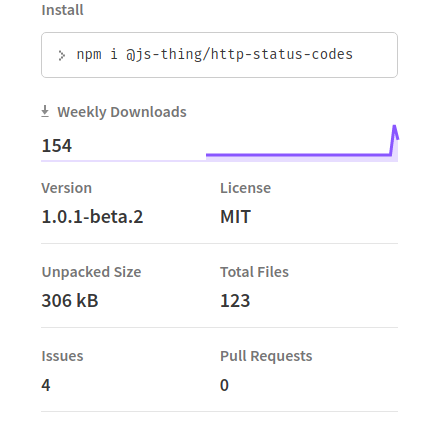Image resolution: width=432 pixels, height=428 pixels.
Task: Click the 123 total files value
Action: coord(235,301)
